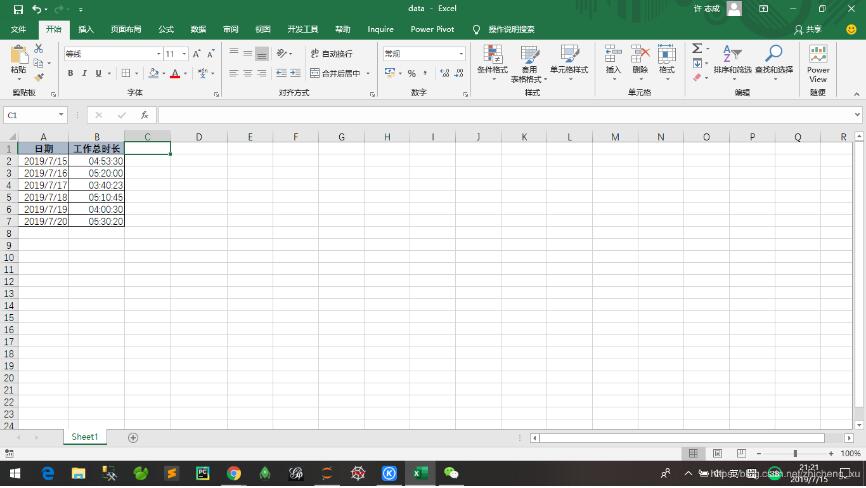Increase font size with larger A

(196, 54)
